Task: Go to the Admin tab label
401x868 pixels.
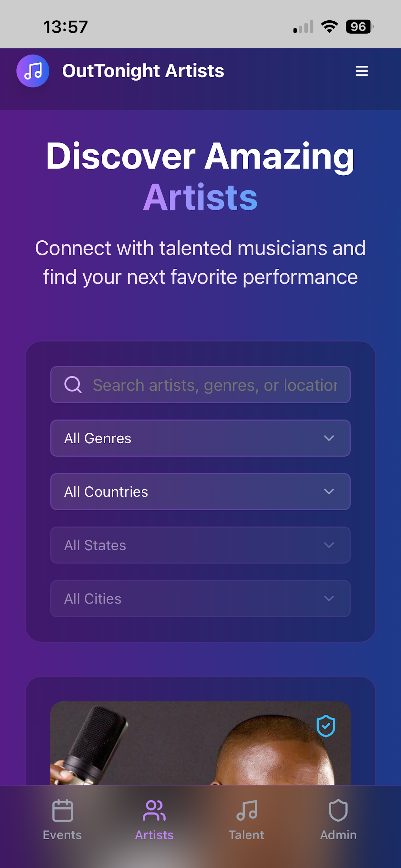Action: pyautogui.click(x=338, y=835)
